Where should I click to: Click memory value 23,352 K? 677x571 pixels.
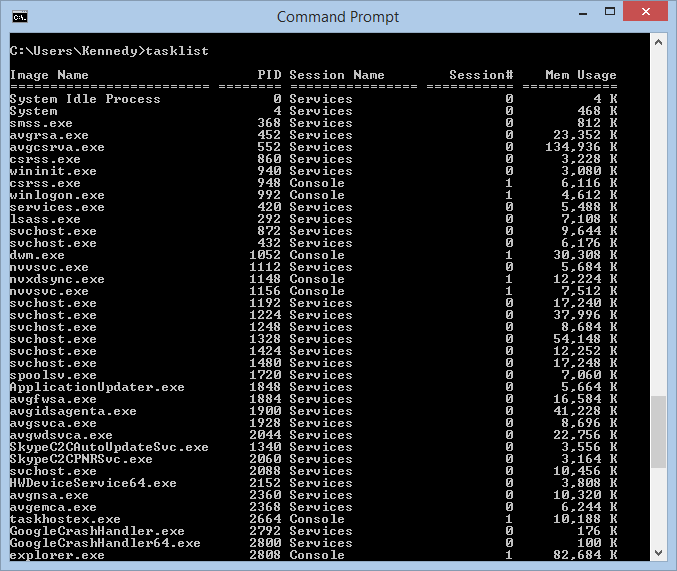585,135
